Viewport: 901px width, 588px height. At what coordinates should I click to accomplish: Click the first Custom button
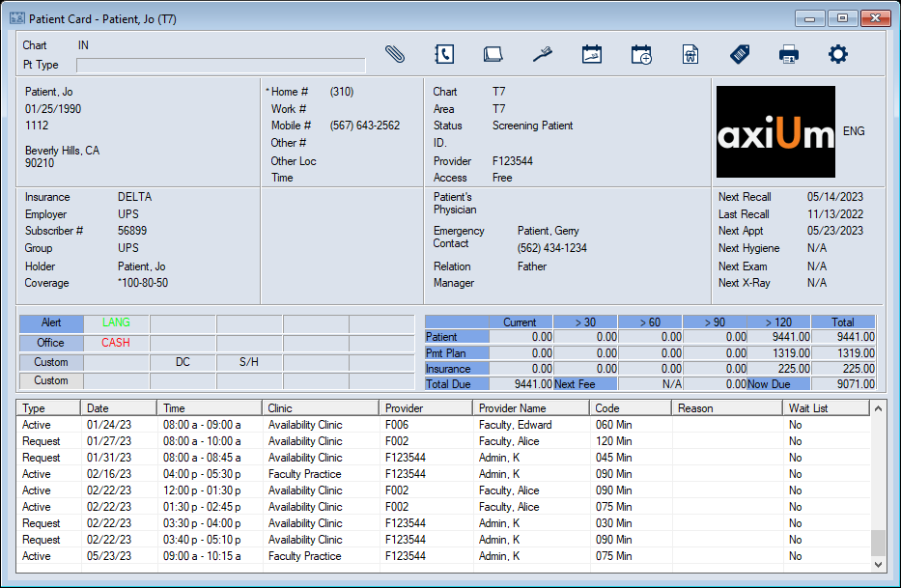[51, 362]
